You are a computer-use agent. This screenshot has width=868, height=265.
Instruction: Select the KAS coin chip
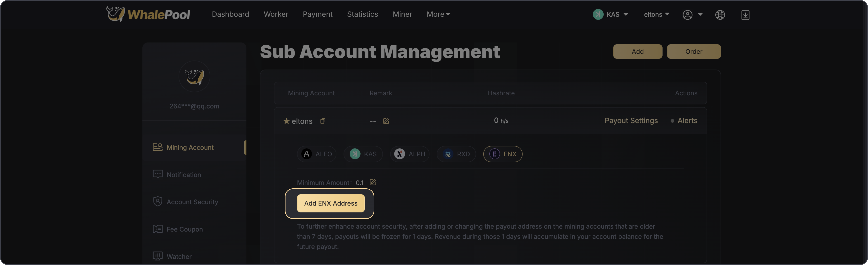[363, 154]
